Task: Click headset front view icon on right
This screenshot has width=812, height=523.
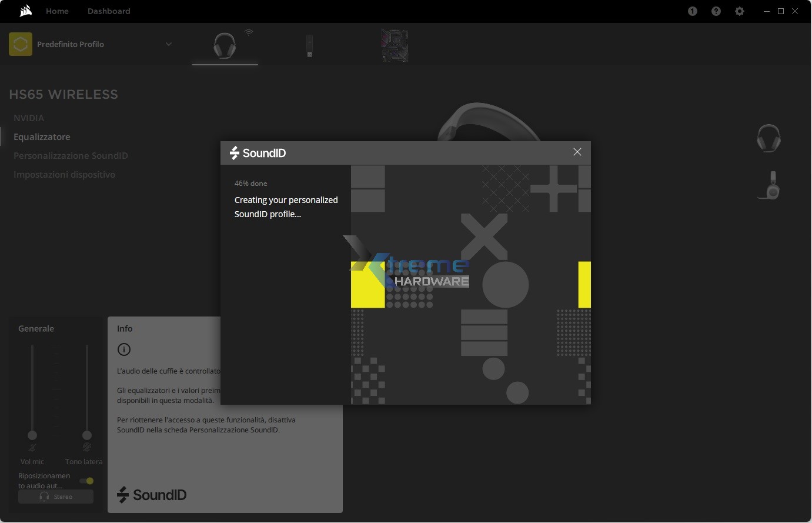Action: pyautogui.click(x=768, y=138)
